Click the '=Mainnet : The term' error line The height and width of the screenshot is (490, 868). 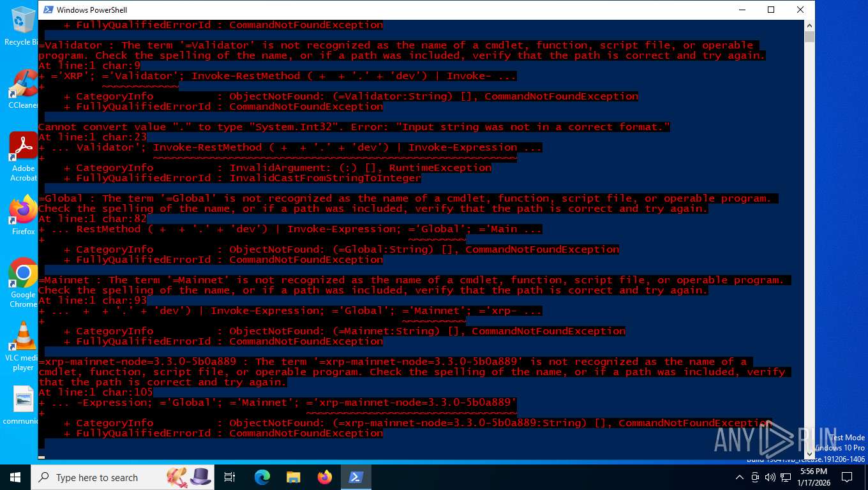(415, 280)
